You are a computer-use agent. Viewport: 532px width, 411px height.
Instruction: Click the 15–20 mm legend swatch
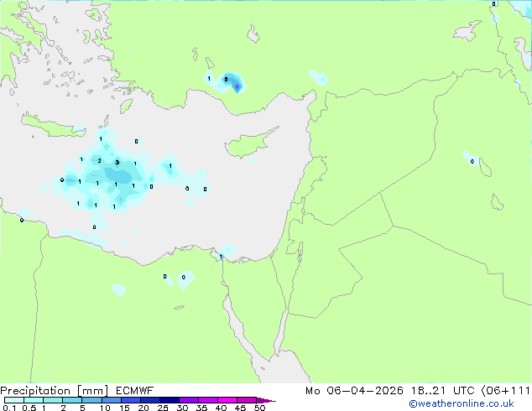(131, 400)
